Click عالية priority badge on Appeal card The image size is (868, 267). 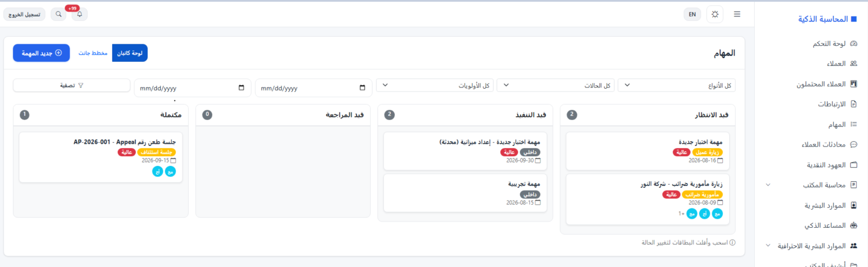[126, 152]
